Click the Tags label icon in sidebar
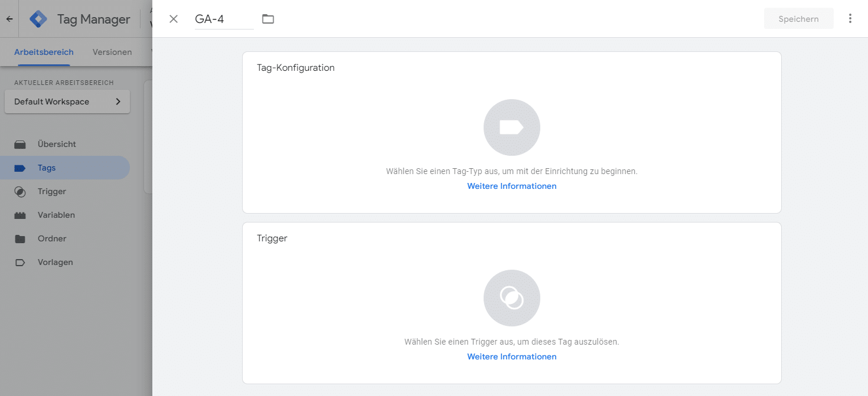Viewport: 868px width, 396px height. [x=20, y=168]
